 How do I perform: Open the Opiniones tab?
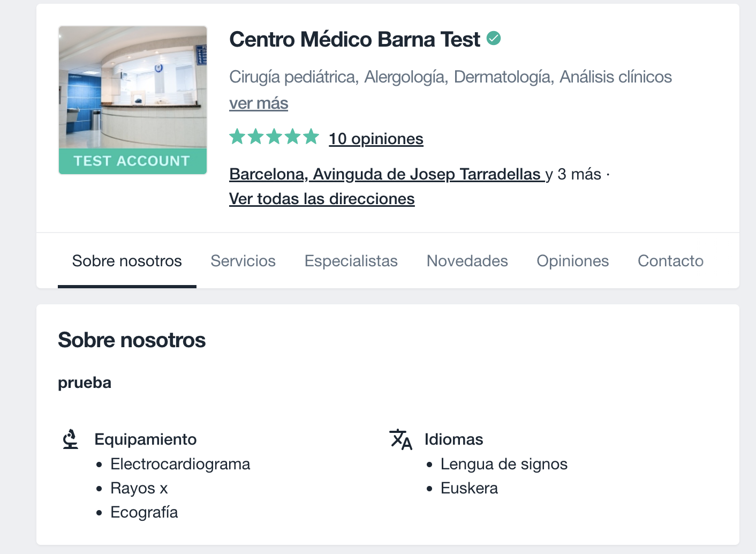pos(572,261)
